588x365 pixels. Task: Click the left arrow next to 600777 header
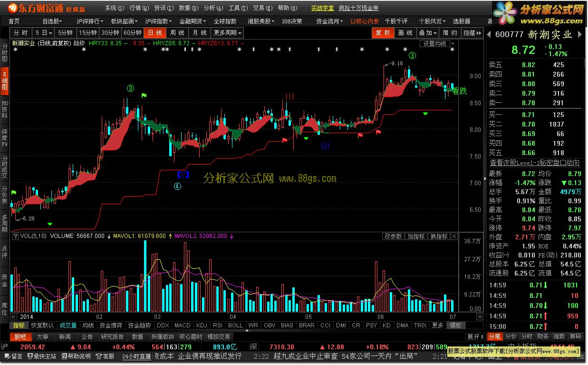(x=490, y=34)
